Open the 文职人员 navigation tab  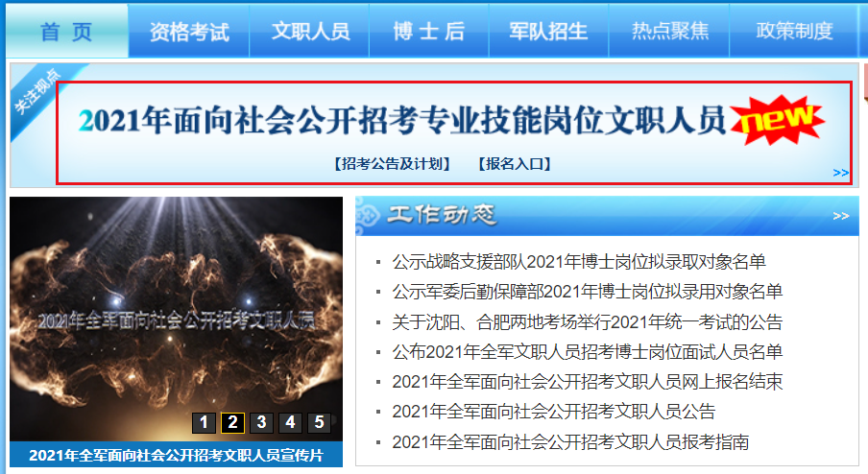310,31
